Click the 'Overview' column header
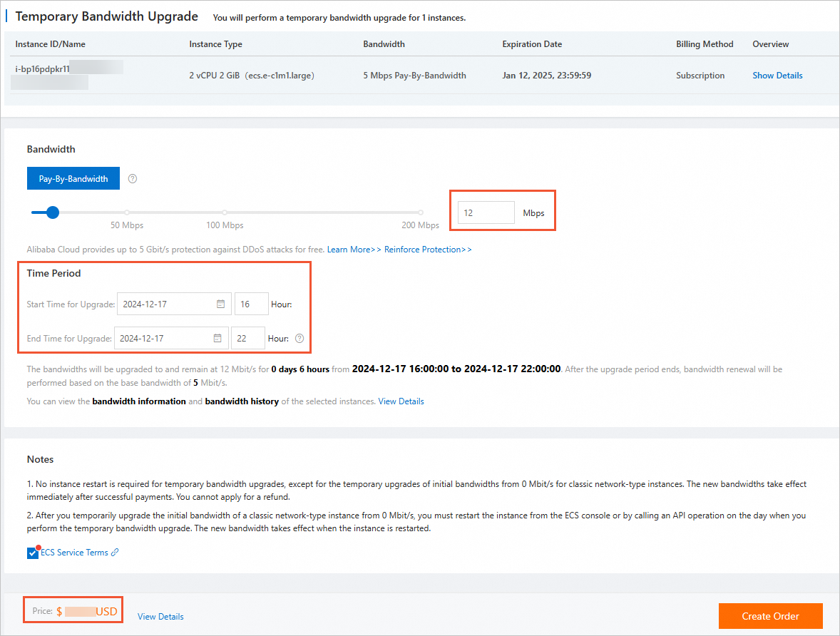Viewport: 840px width, 636px height. (770, 44)
